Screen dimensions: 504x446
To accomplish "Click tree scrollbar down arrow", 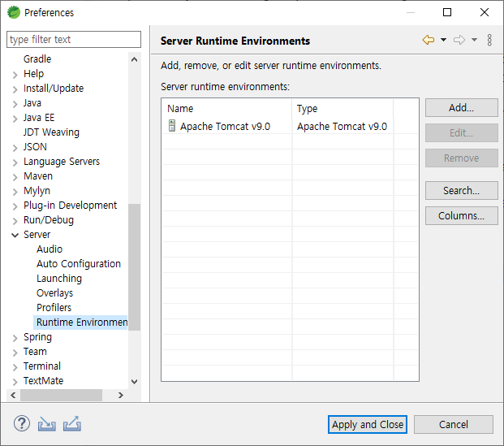I will [x=135, y=382].
